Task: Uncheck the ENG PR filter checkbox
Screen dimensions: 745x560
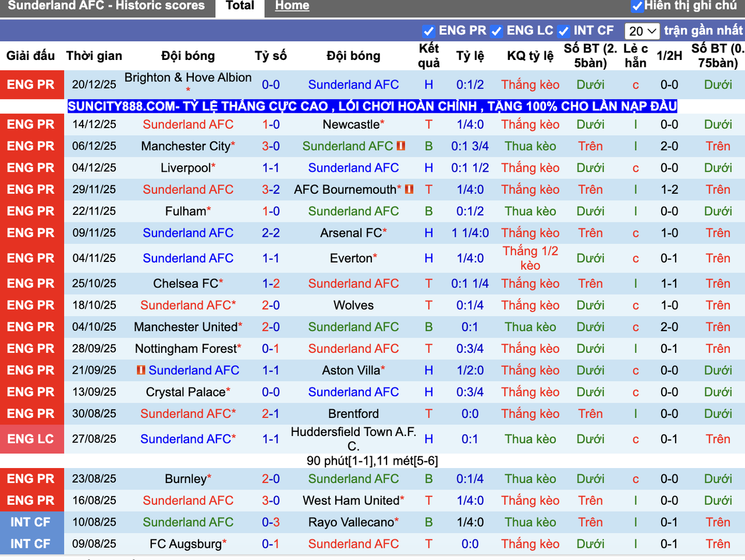Action: click(x=429, y=30)
